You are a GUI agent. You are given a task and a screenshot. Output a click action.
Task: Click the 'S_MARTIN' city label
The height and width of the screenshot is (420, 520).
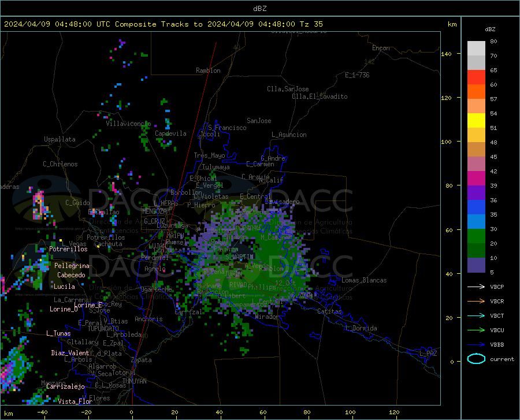tap(239, 257)
